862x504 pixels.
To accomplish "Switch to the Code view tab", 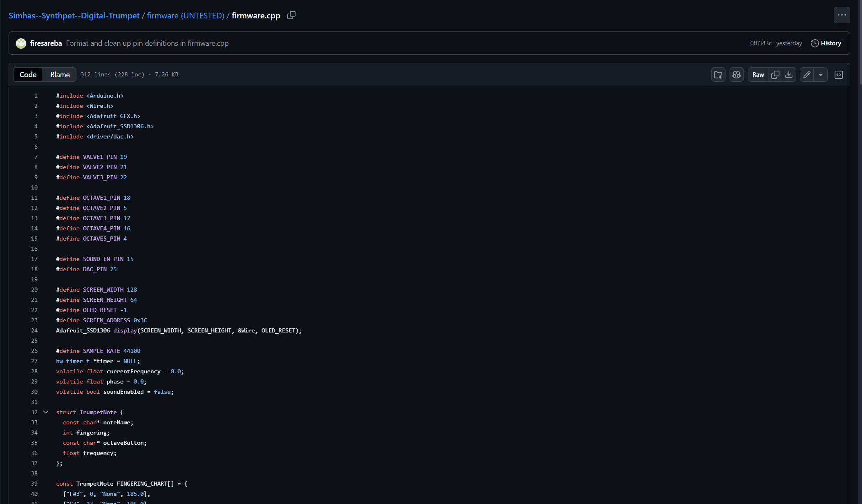I will pyautogui.click(x=28, y=75).
